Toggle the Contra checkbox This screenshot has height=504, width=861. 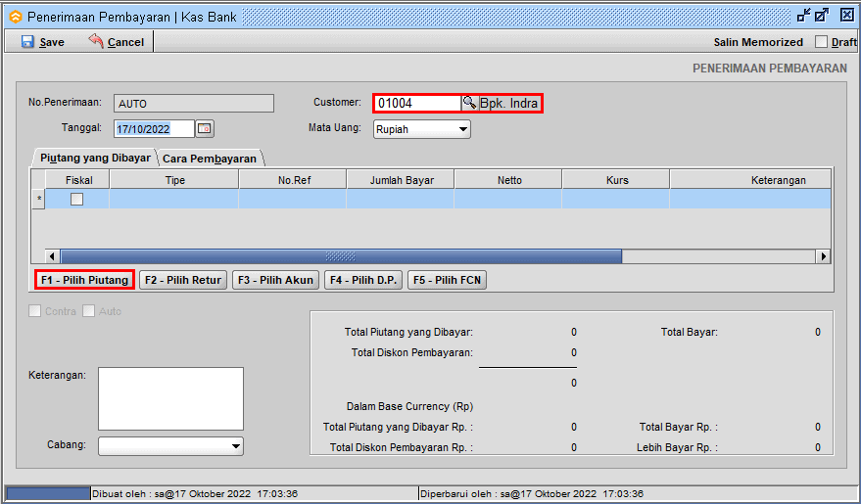[34, 311]
